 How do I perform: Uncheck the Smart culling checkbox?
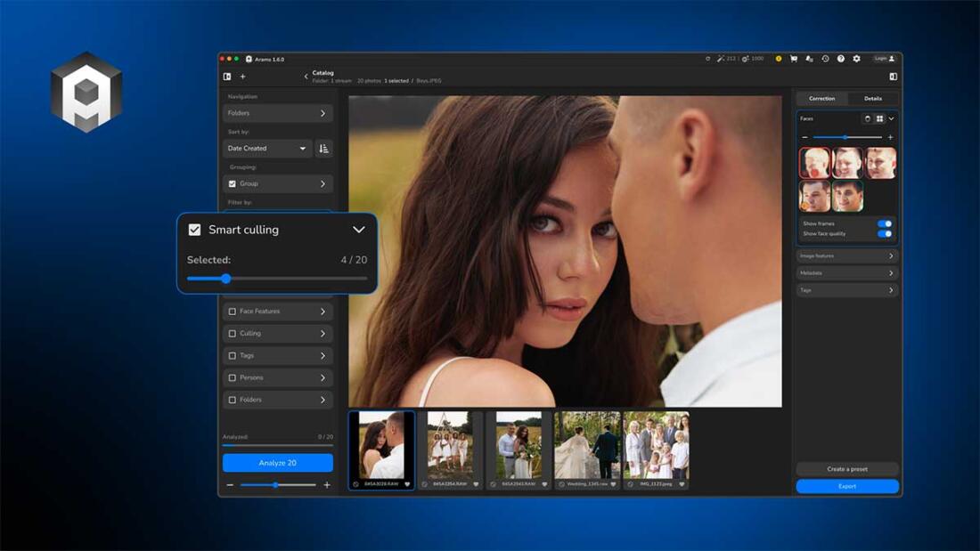tap(194, 230)
